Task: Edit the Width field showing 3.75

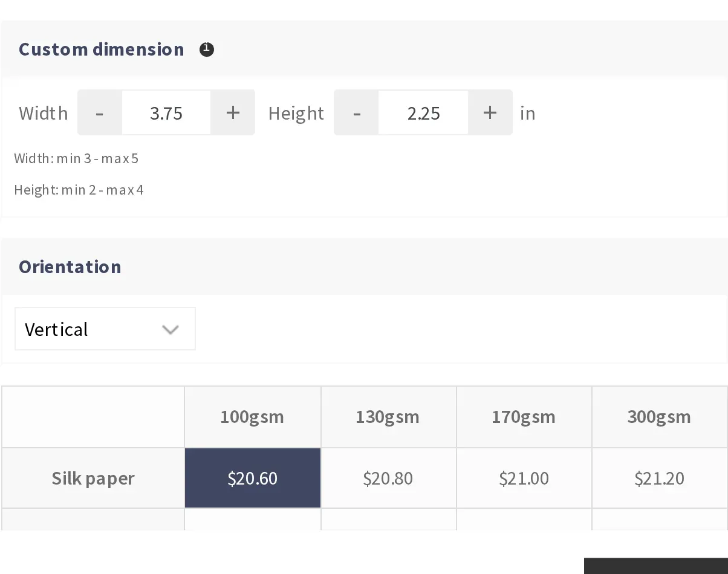Action: [166, 112]
